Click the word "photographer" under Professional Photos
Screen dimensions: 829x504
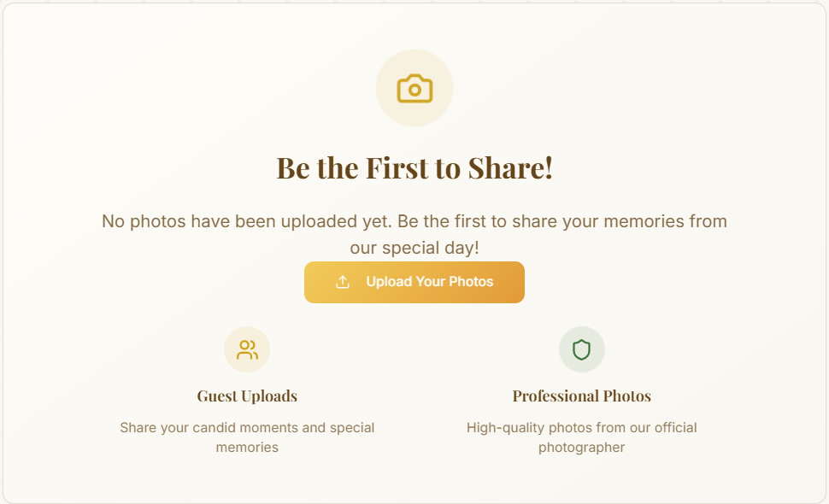point(582,448)
